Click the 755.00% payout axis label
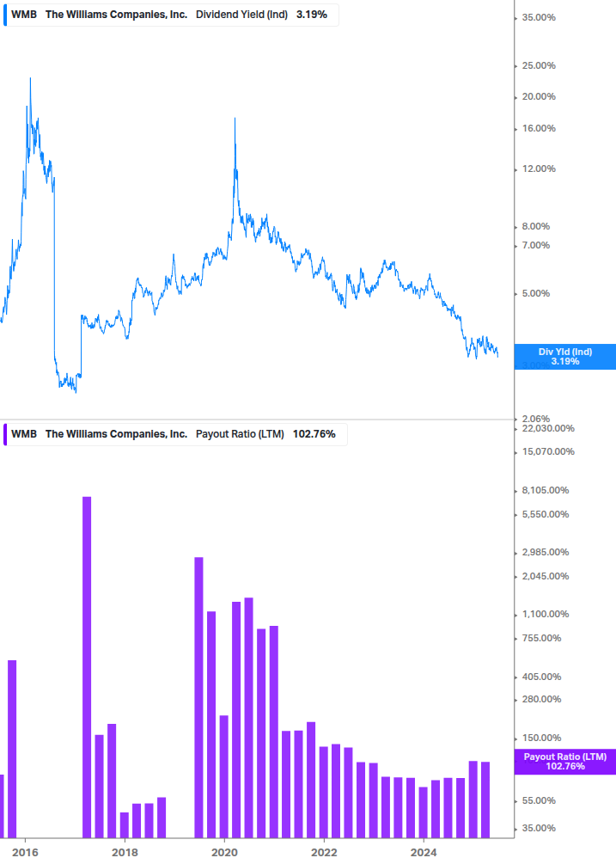The image size is (616, 864). pyautogui.click(x=541, y=638)
